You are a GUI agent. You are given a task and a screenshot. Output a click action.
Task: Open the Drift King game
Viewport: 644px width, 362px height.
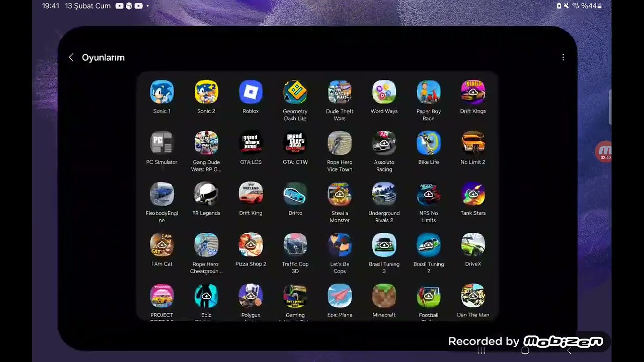251,194
